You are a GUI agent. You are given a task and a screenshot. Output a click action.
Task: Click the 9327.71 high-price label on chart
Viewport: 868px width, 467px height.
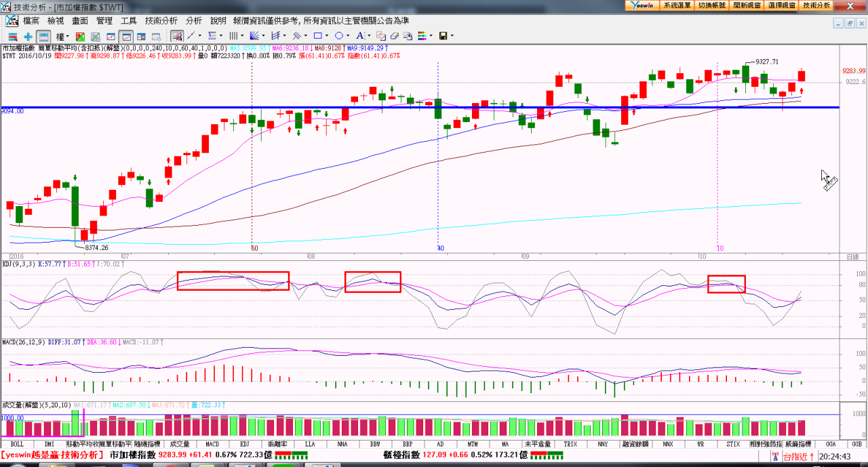click(766, 62)
